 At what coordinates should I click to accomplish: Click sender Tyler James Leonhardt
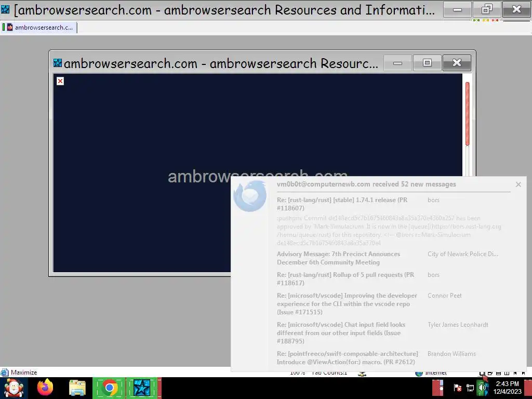coord(458,325)
